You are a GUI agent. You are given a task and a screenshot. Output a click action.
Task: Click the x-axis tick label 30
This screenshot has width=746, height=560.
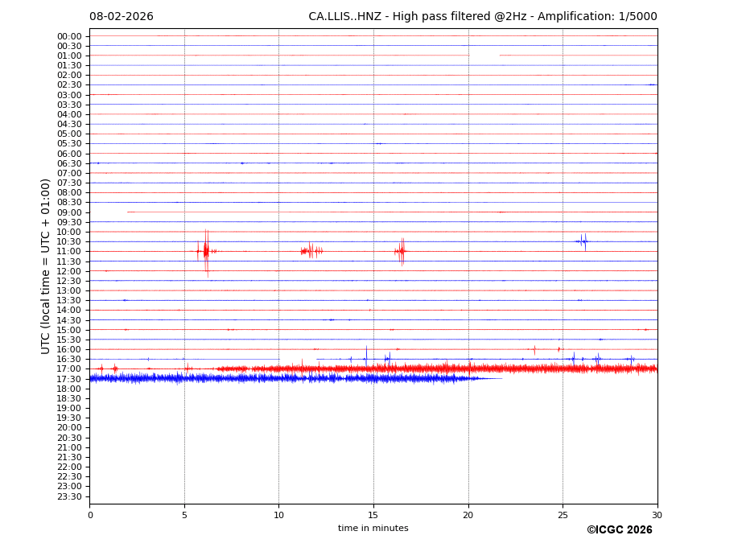tap(657, 515)
